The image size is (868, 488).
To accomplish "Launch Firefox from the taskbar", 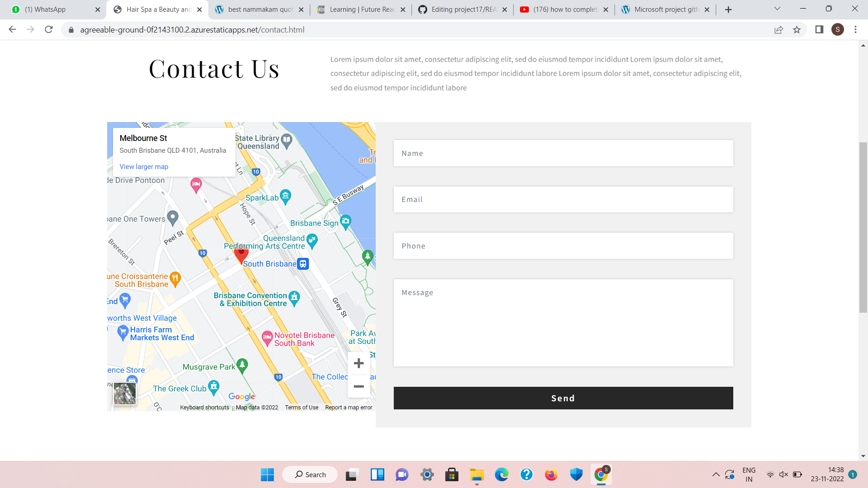I will pos(551,474).
